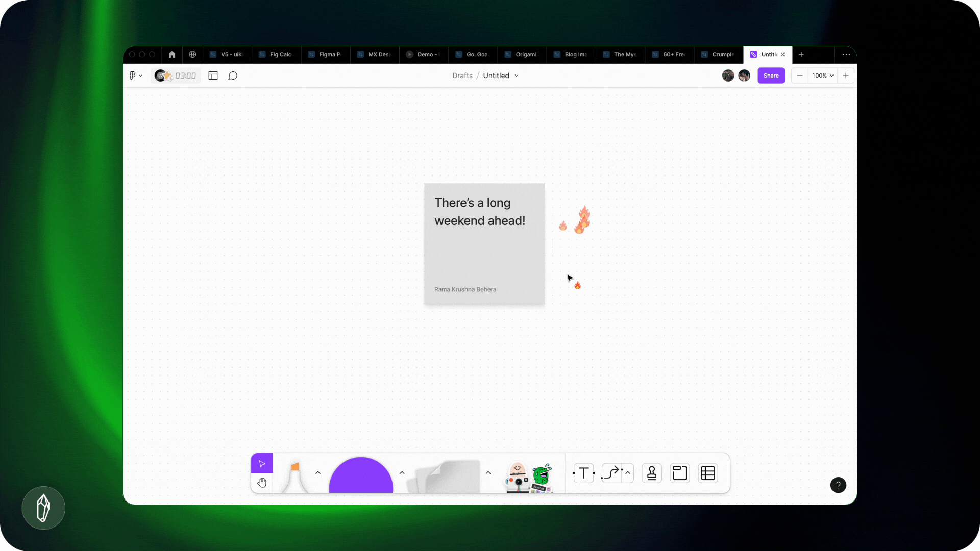Select the Section tool

click(x=679, y=473)
